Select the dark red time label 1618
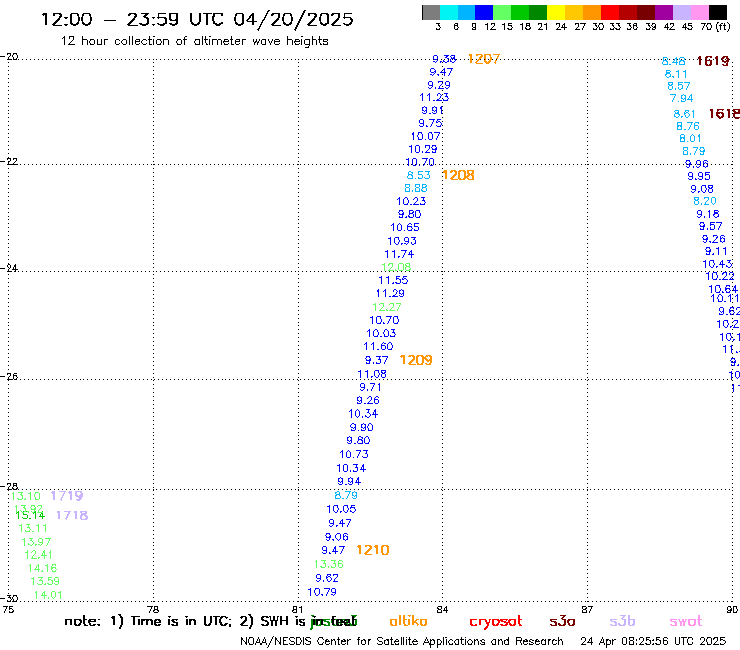 click(x=724, y=114)
